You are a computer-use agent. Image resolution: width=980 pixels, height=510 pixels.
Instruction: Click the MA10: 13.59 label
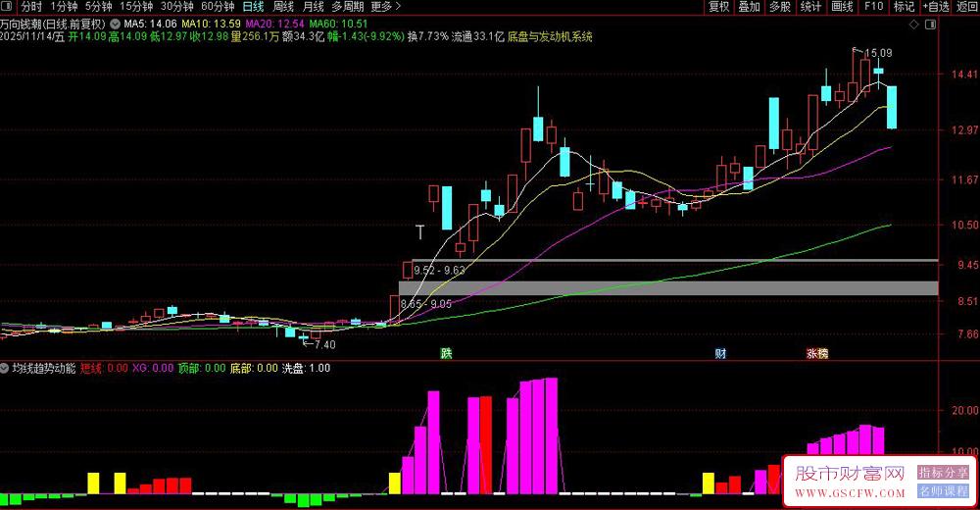pyautogui.click(x=212, y=24)
